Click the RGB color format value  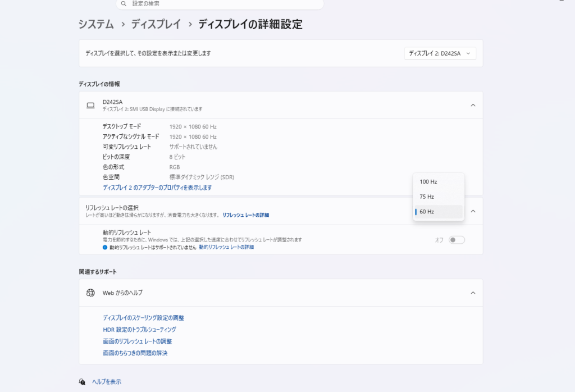pyautogui.click(x=175, y=167)
